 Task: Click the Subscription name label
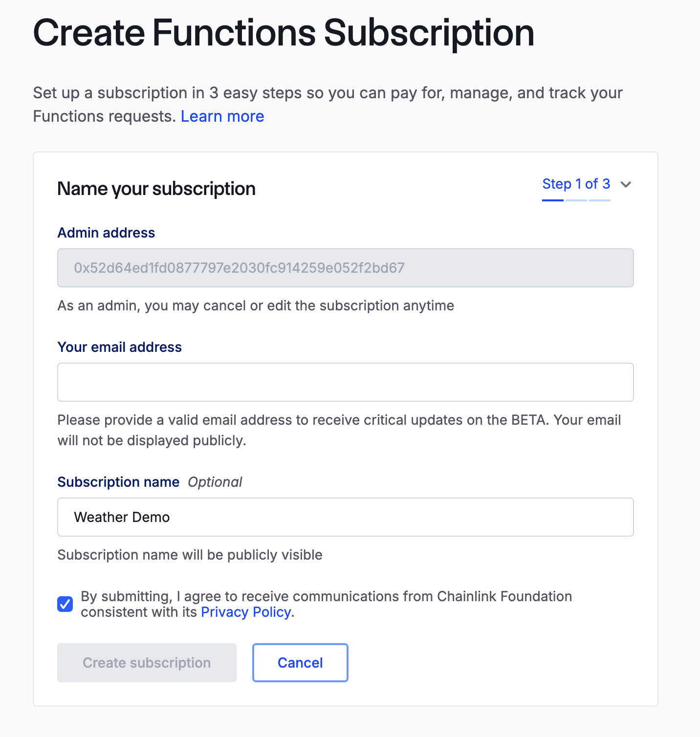[x=118, y=482]
